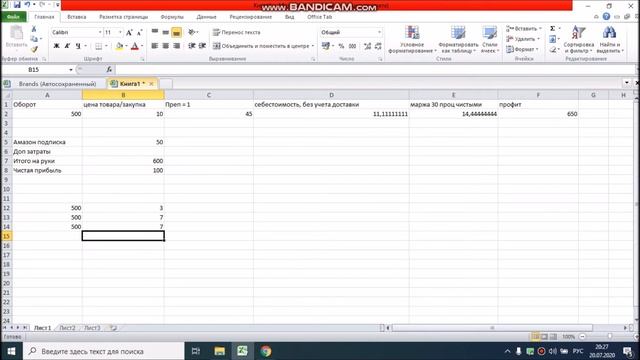Align cell text to the left
The height and width of the screenshot is (360, 640).
coord(155,46)
